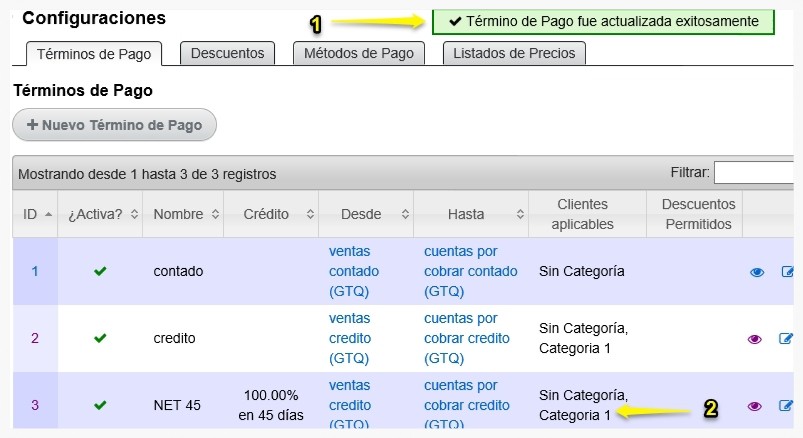This screenshot has width=803, height=438.
Task: Switch to the Métodos de Pago tab
Action: [x=358, y=53]
